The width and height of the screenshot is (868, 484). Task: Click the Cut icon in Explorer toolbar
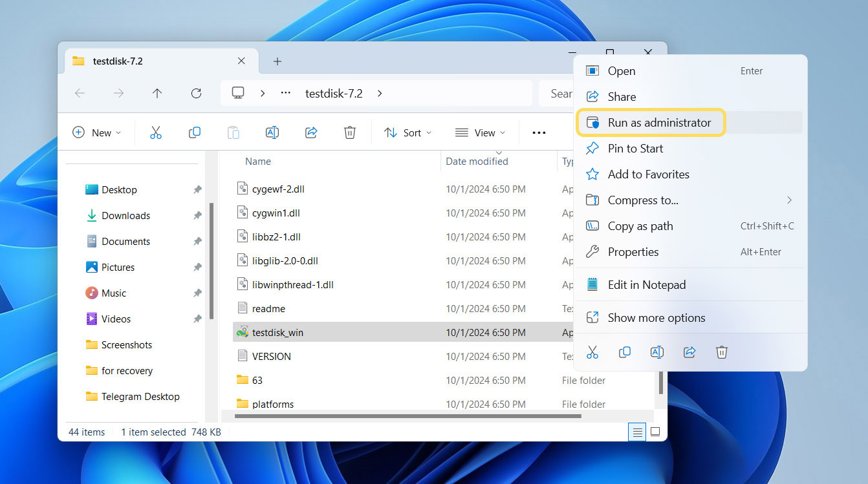click(155, 132)
